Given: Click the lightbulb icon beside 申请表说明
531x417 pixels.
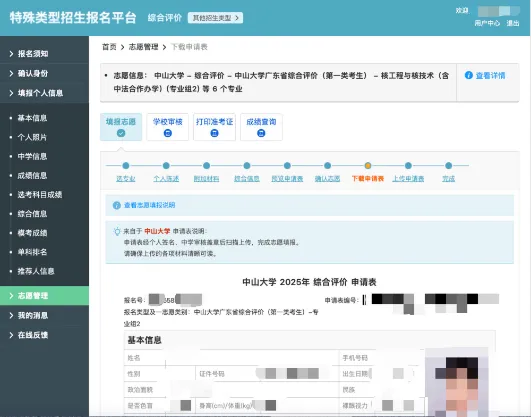Looking at the screenshot, I should pos(117,231).
